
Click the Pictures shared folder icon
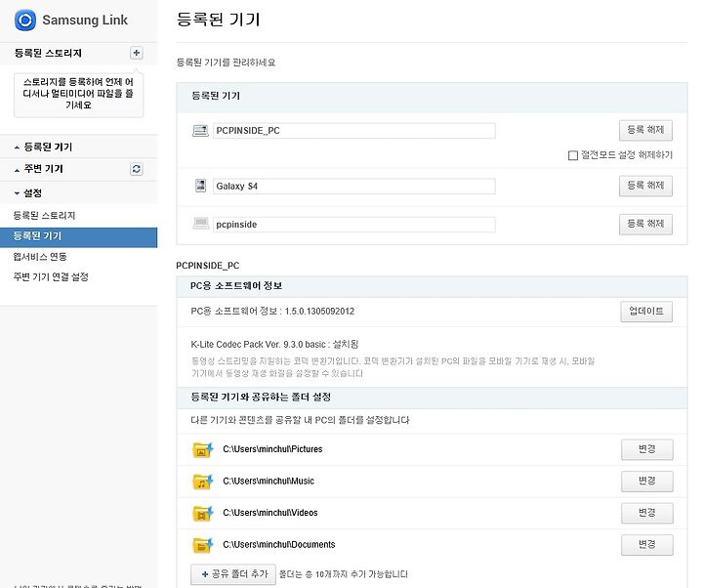[203, 449]
